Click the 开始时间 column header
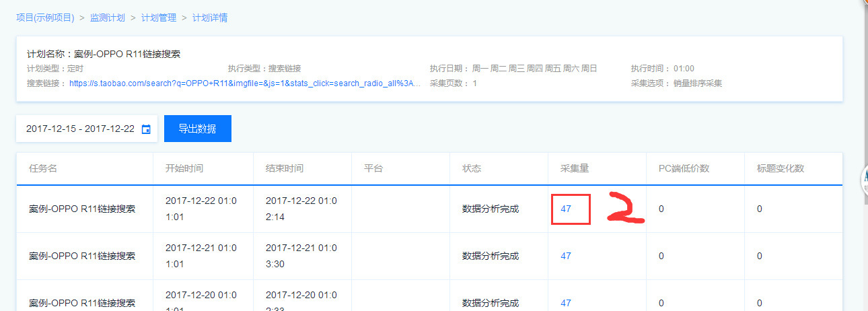868x311 pixels. [184, 168]
